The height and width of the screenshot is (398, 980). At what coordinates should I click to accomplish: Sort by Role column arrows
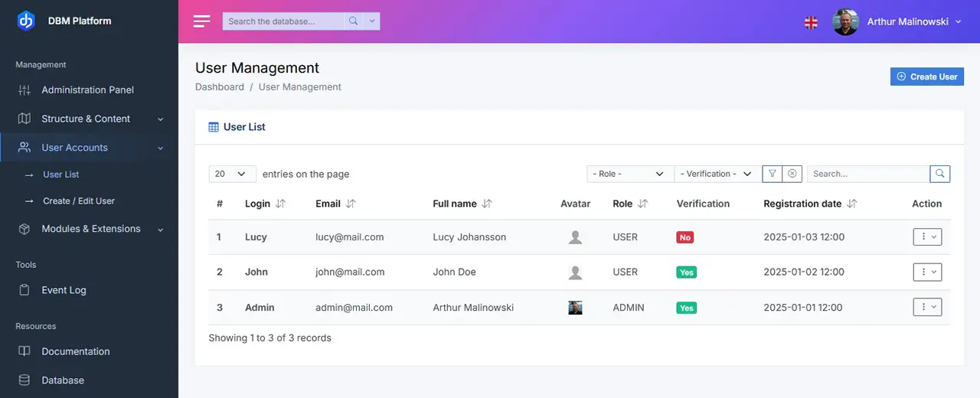tap(643, 204)
